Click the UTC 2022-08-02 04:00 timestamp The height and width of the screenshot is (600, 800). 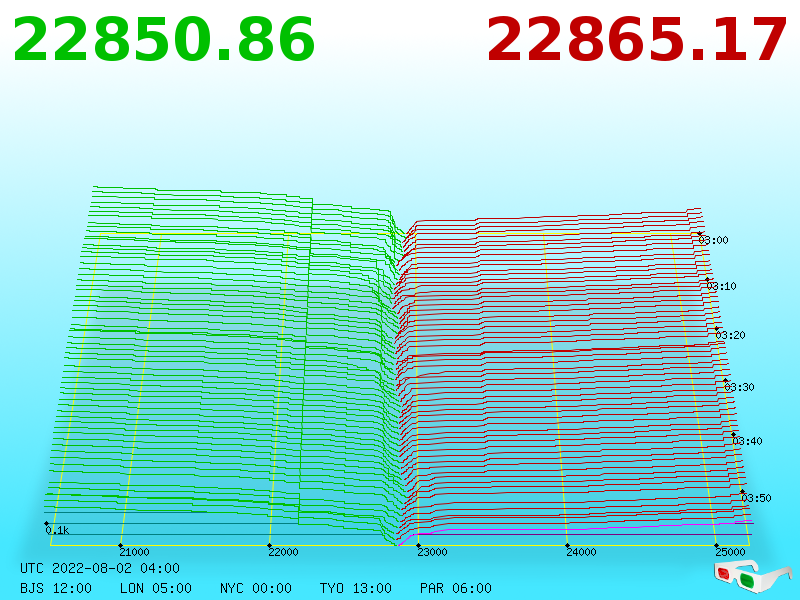pyautogui.click(x=100, y=568)
